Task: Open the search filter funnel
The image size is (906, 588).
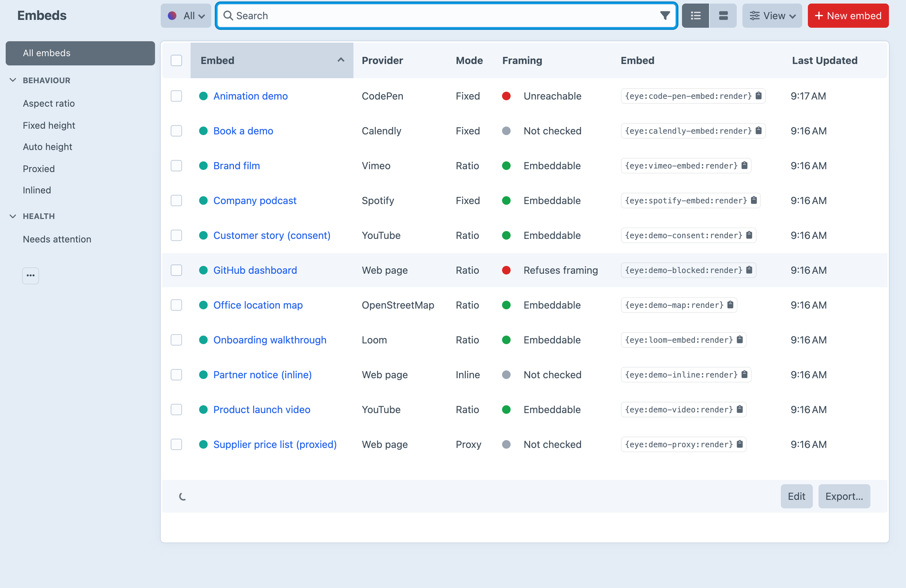Action: 665,16
